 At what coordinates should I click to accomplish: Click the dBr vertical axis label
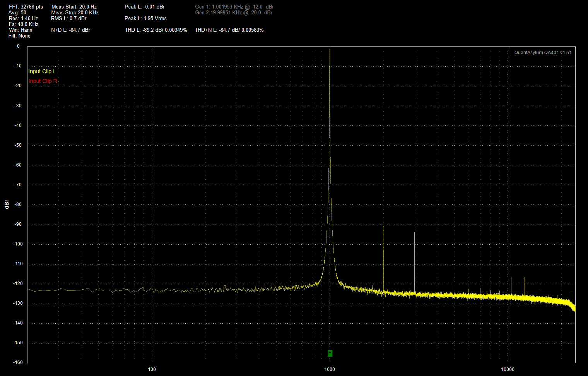tap(7, 204)
